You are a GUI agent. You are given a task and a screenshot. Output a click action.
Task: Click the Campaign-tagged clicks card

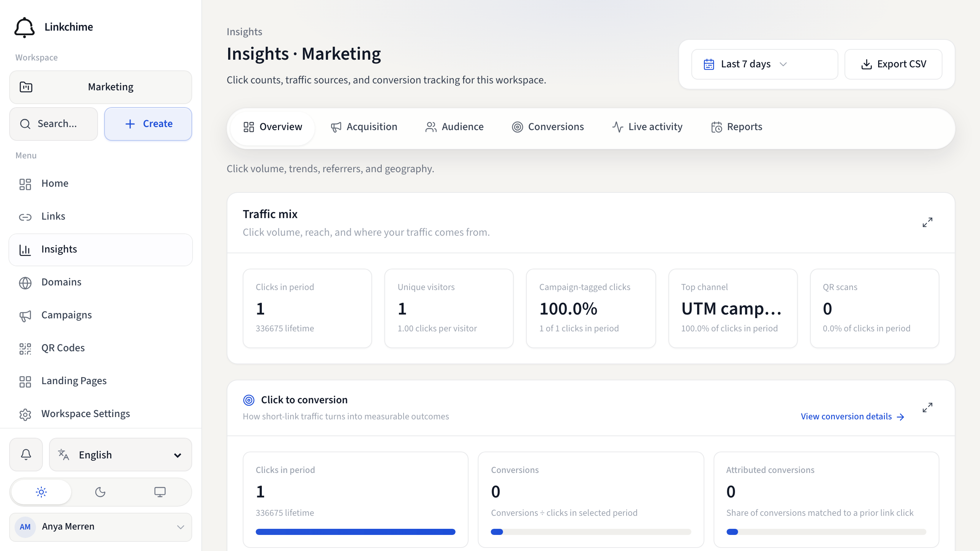591,308
